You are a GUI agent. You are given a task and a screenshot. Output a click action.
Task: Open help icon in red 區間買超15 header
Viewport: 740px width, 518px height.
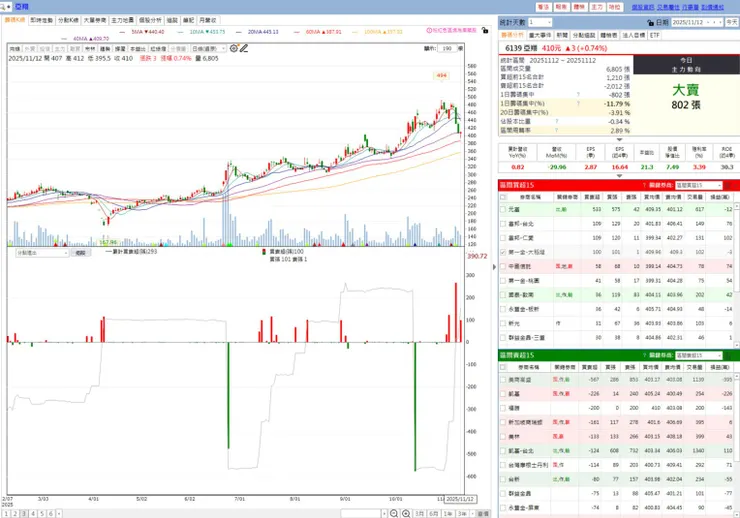click(x=644, y=185)
